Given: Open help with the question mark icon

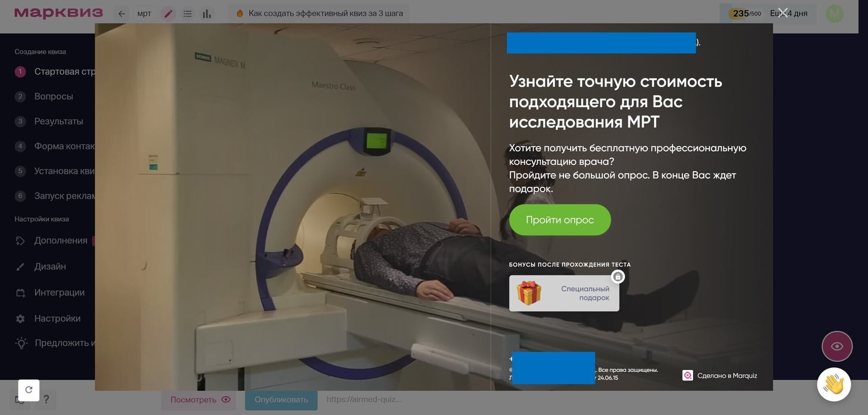Looking at the screenshot, I should 46,400.
